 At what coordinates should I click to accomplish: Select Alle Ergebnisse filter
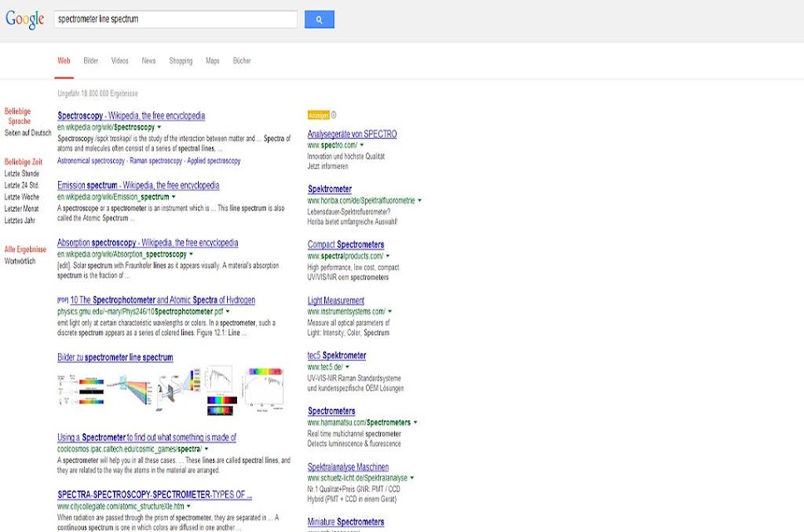coord(25,249)
